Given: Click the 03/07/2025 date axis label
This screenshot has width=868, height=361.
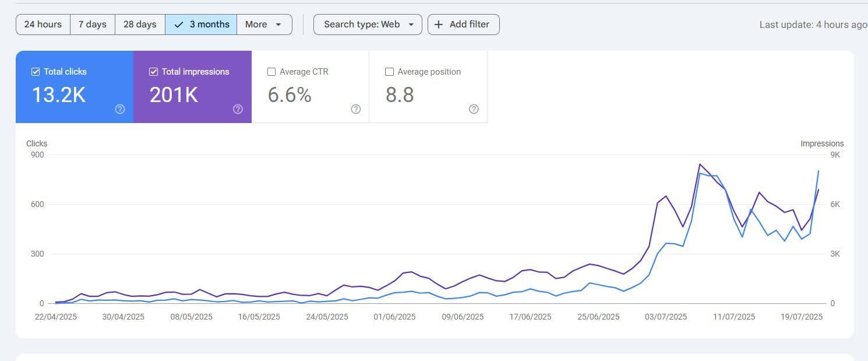Looking at the screenshot, I should click(666, 317).
